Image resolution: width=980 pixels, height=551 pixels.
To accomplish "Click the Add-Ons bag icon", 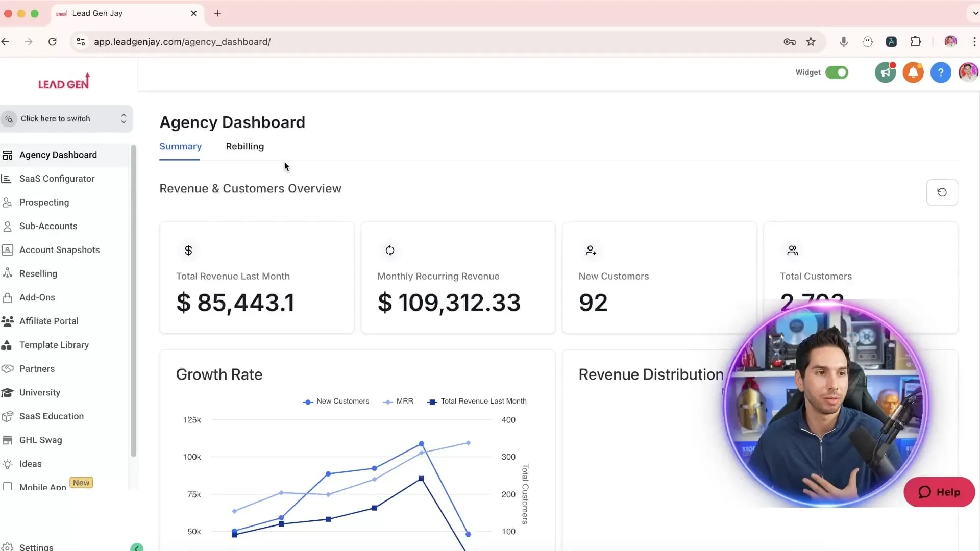I will click(7, 297).
